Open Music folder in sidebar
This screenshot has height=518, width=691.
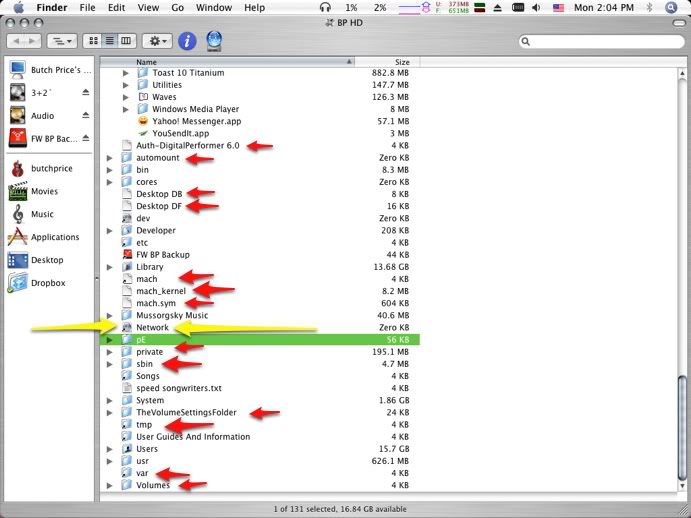[x=42, y=214]
